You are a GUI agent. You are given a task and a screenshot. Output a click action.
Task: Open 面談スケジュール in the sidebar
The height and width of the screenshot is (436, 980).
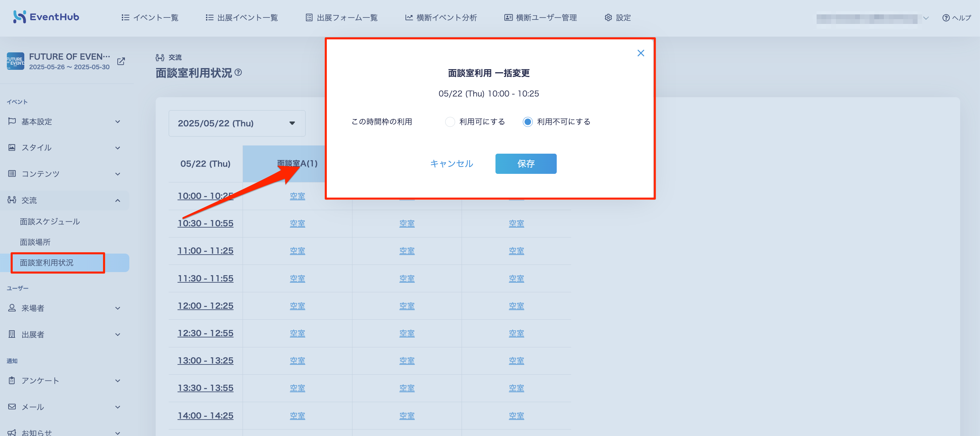(x=50, y=221)
